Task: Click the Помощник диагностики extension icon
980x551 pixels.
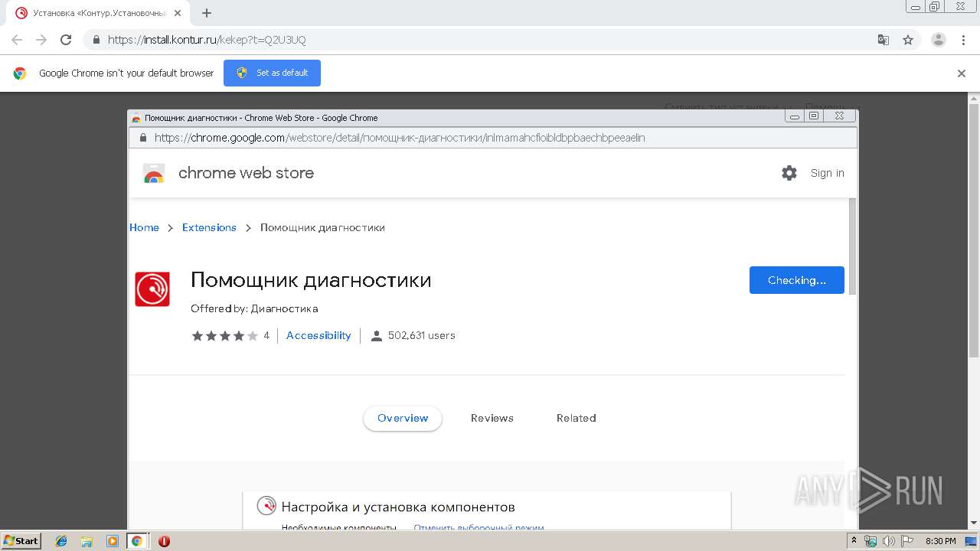Action: (152, 289)
